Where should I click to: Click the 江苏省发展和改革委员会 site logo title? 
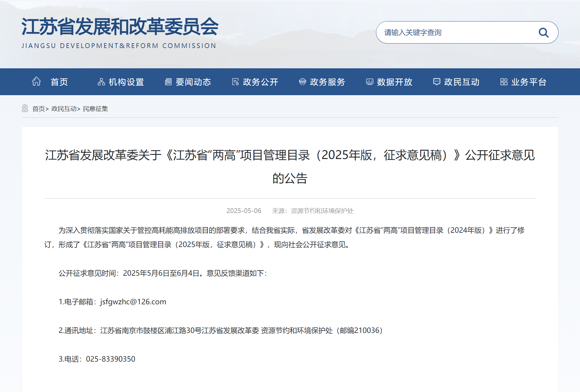[120, 27]
